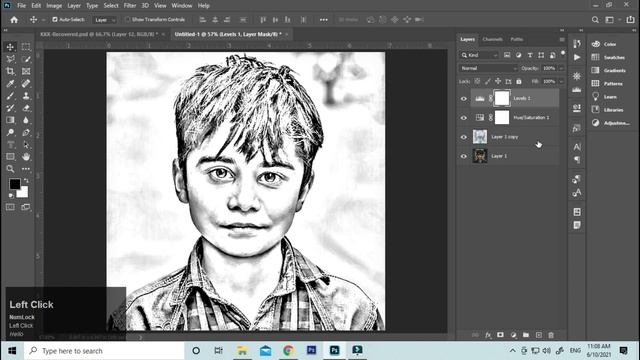The image size is (640, 360).
Task: Select the Gradient tool
Action: tap(10, 120)
